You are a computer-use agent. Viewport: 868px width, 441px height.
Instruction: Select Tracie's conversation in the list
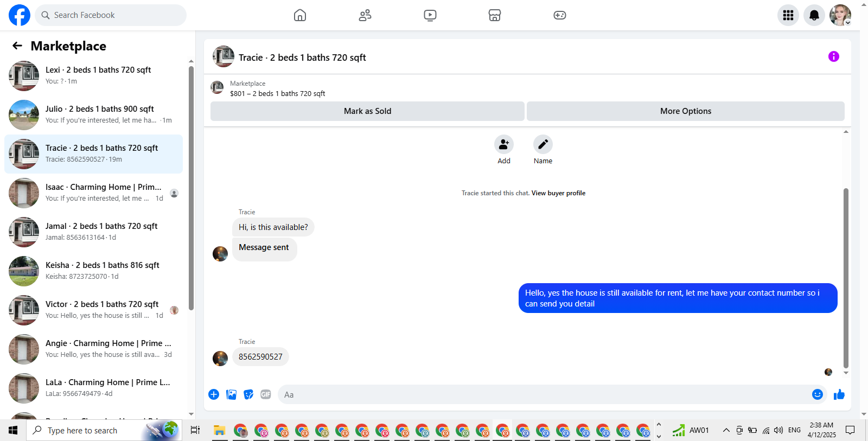[94, 154]
